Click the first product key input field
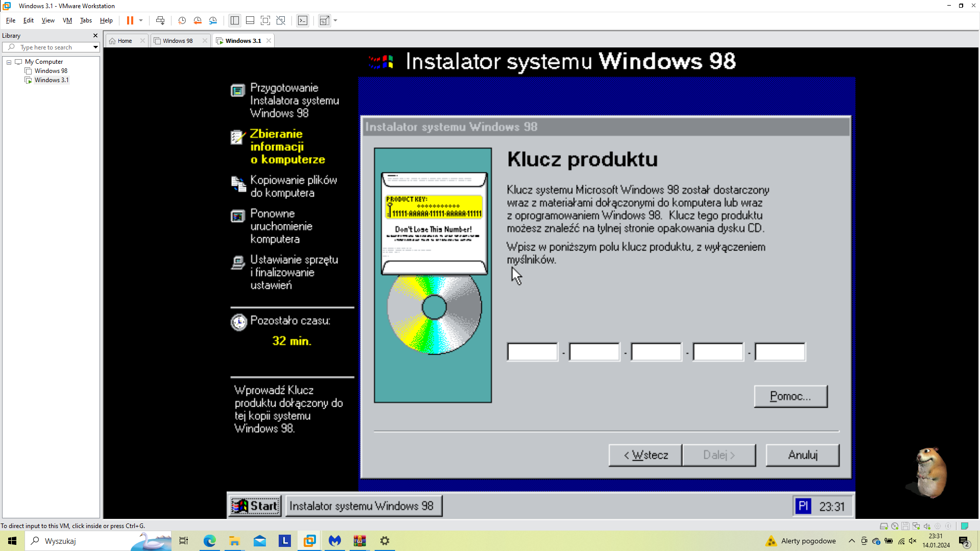Viewport: 980px width, 551px height. point(532,351)
